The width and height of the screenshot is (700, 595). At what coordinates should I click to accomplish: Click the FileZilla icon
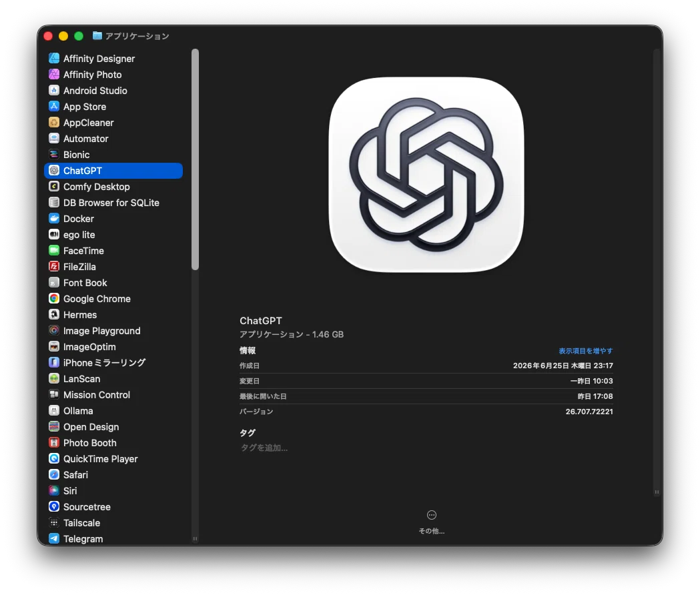pos(54,266)
